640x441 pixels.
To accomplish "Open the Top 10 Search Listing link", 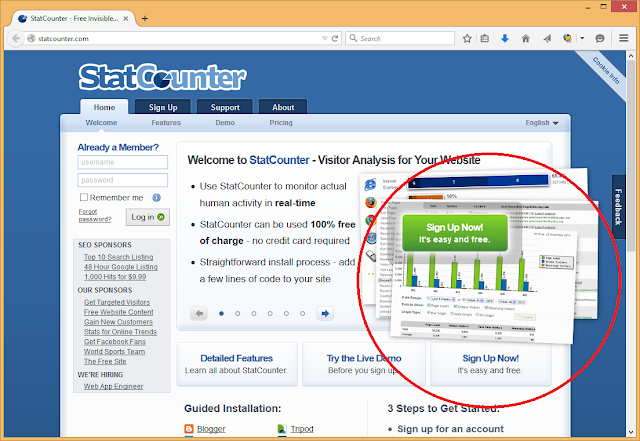I will tap(118, 257).
